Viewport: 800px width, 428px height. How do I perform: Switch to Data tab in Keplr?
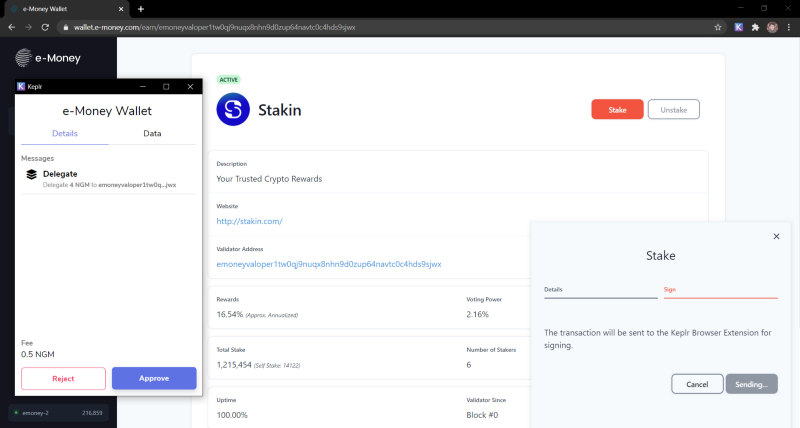point(152,134)
